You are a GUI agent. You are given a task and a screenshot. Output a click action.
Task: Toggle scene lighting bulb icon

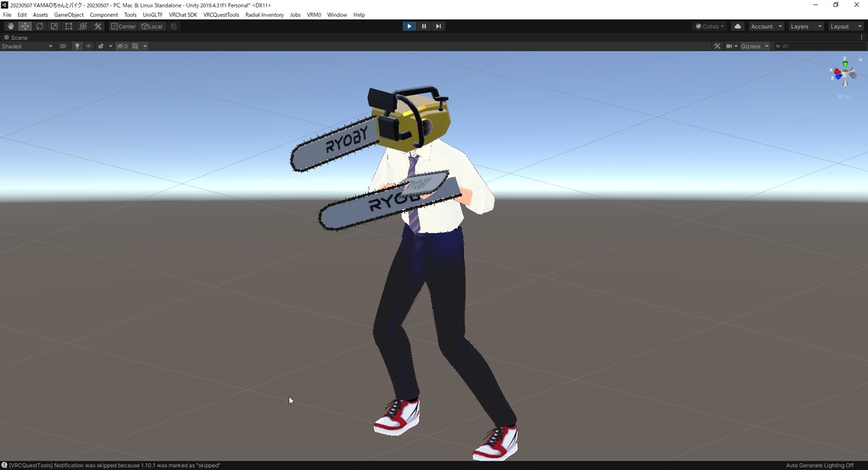pos(77,47)
